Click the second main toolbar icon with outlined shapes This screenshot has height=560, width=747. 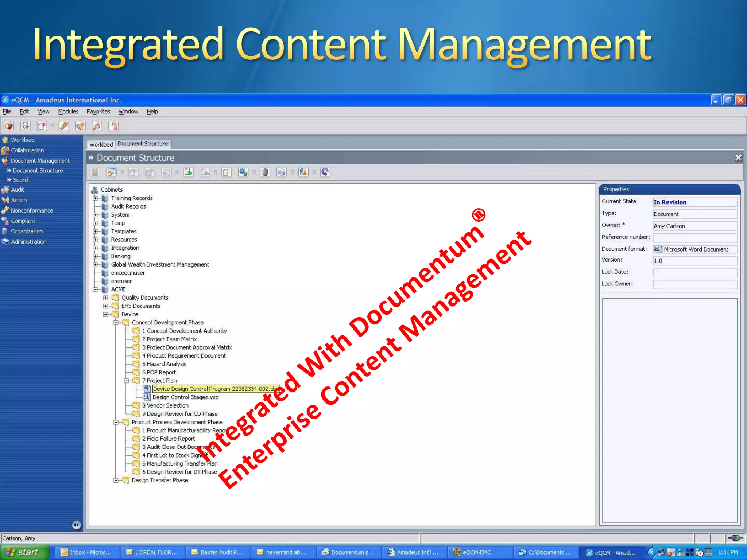pos(25,126)
